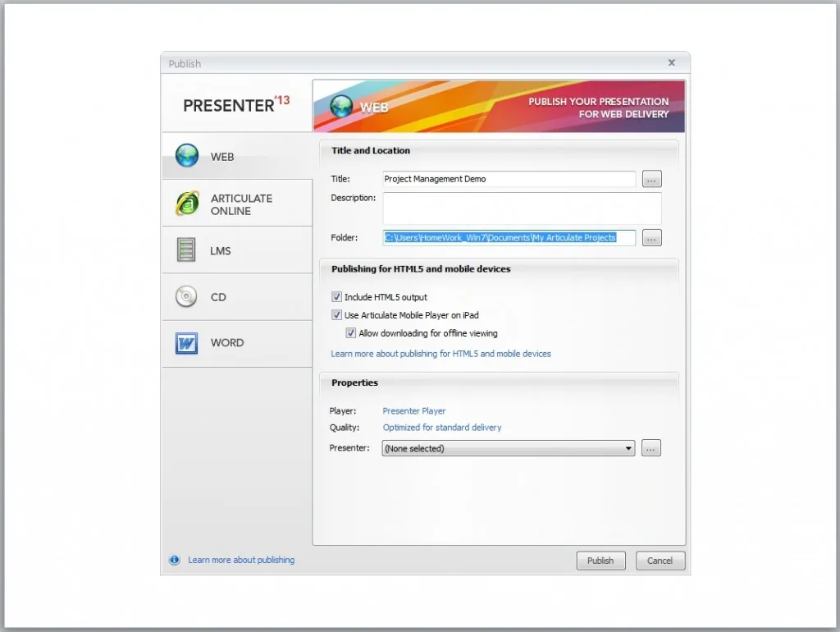Viewport: 840px width, 632px height.
Task: Select the WORD publish tab label
Action: coord(227,342)
